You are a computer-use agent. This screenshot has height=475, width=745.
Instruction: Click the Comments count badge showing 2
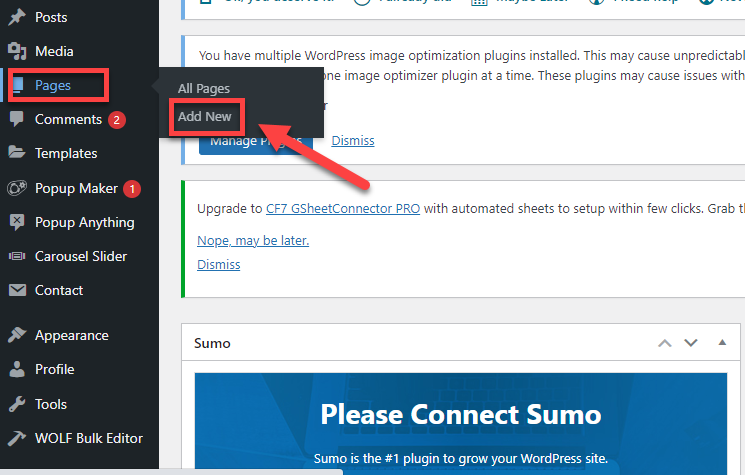(116, 120)
